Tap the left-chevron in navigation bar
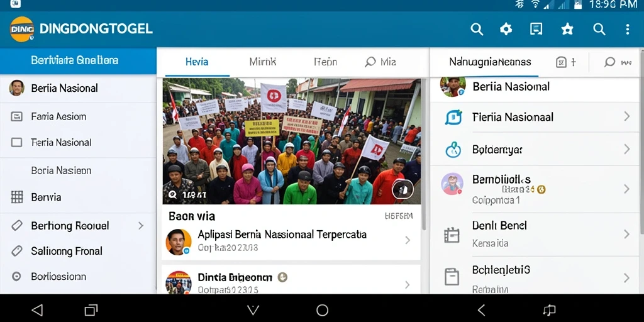Viewport: 644px width, 322px height. click(x=482, y=310)
